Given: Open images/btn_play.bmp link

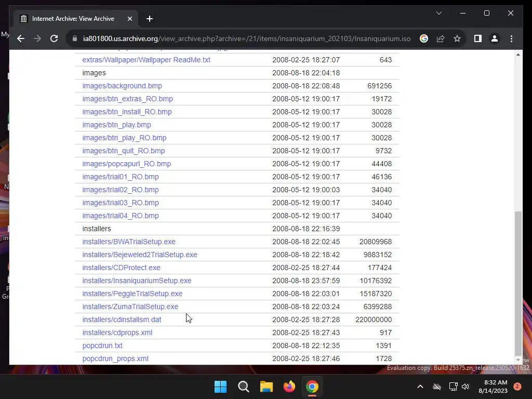Looking at the screenshot, I should coord(117,125).
